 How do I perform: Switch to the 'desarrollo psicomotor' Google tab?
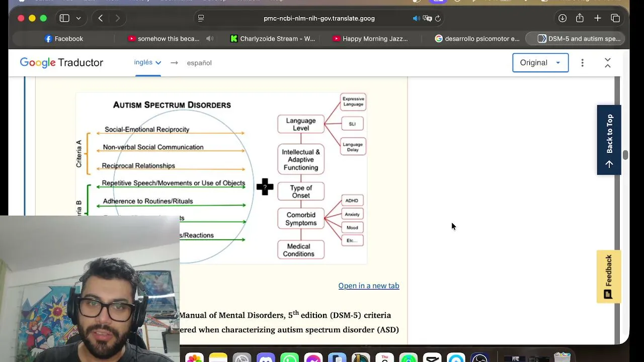point(477,39)
